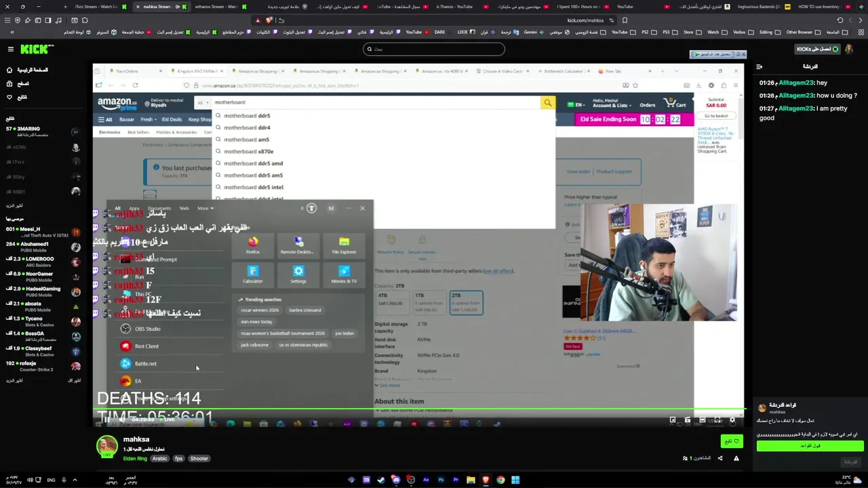Viewport: 868px width, 488px height.
Task: Select the fps stream tag
Action: click(x=178, y=459)
